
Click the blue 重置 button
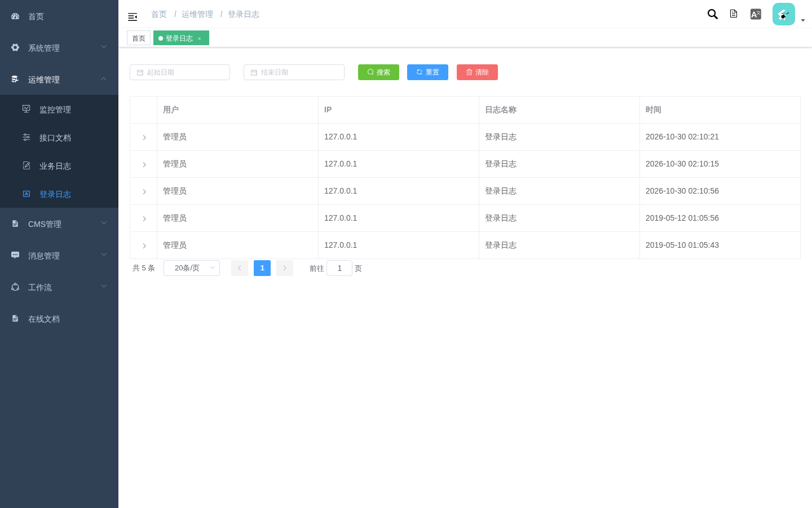[427, 72]
